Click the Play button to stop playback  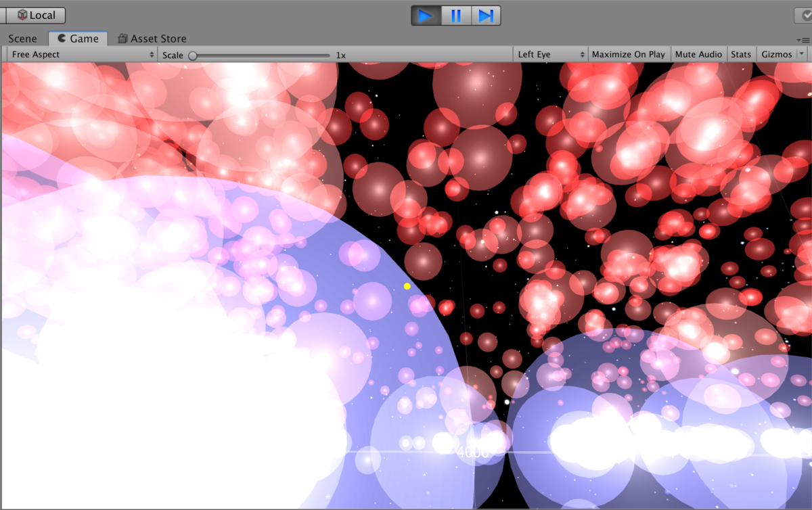point(426,16)
